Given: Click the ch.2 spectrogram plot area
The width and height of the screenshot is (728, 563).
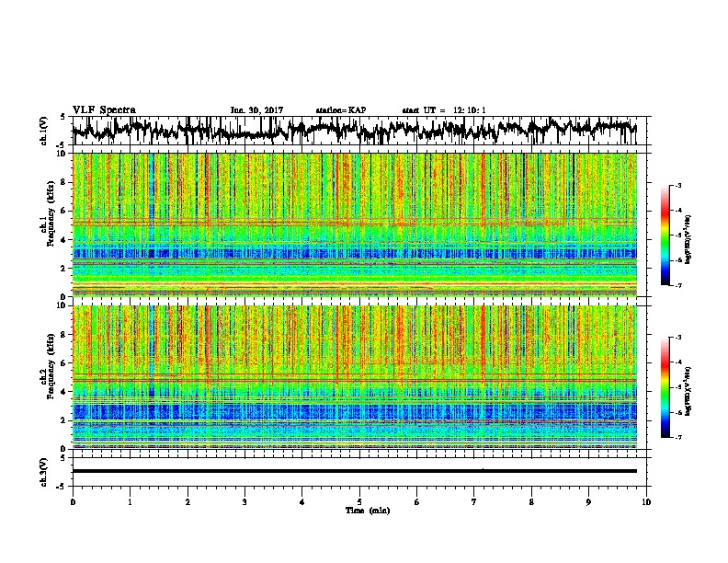Looking at the screenshot, I should 355,377.
